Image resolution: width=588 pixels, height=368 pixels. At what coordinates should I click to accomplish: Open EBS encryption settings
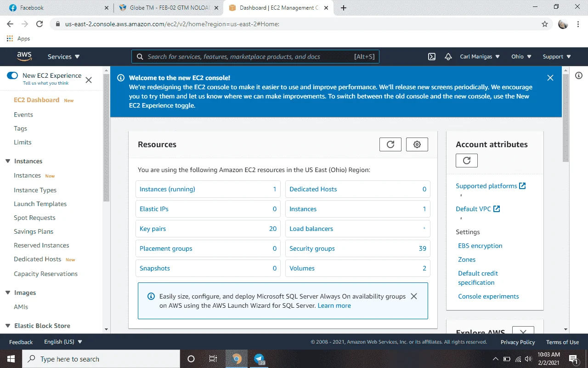coord(480,246)
